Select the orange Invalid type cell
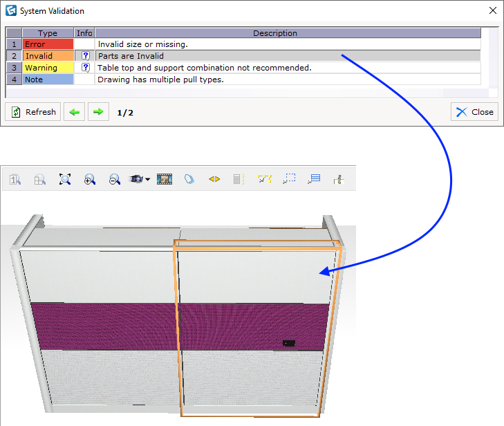Screen dimensions: 504x426 click(48, 56)
